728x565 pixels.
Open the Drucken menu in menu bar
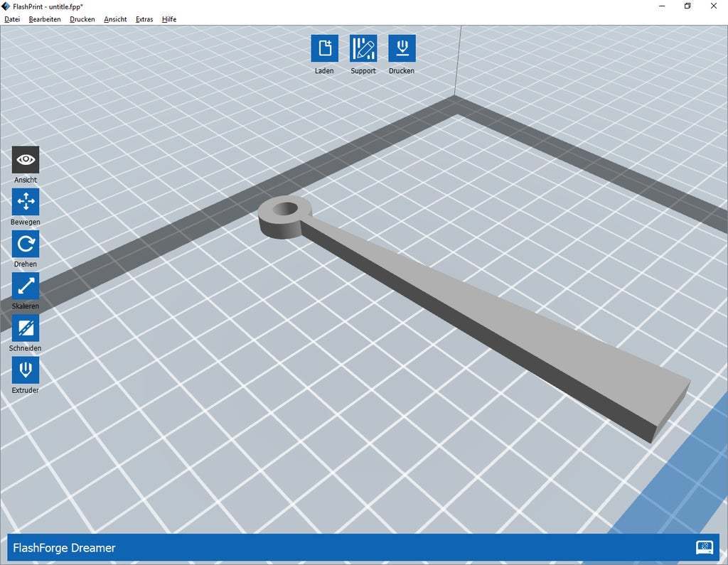click(82, 19)
